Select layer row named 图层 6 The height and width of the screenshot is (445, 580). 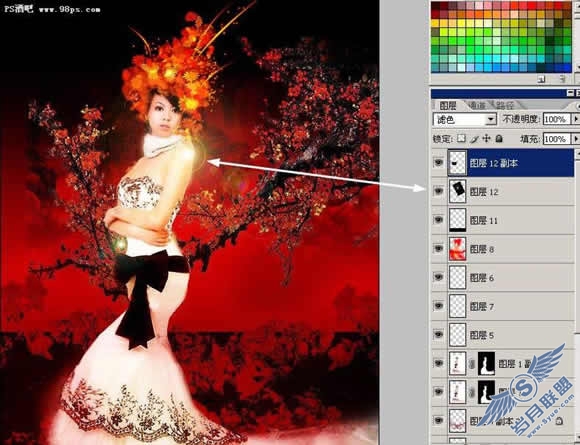pos(503,277)
